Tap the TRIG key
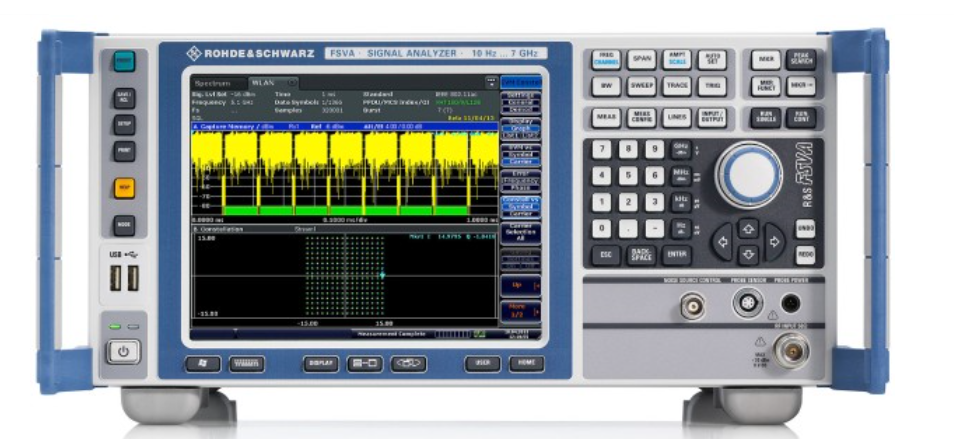 click(712, 86)
